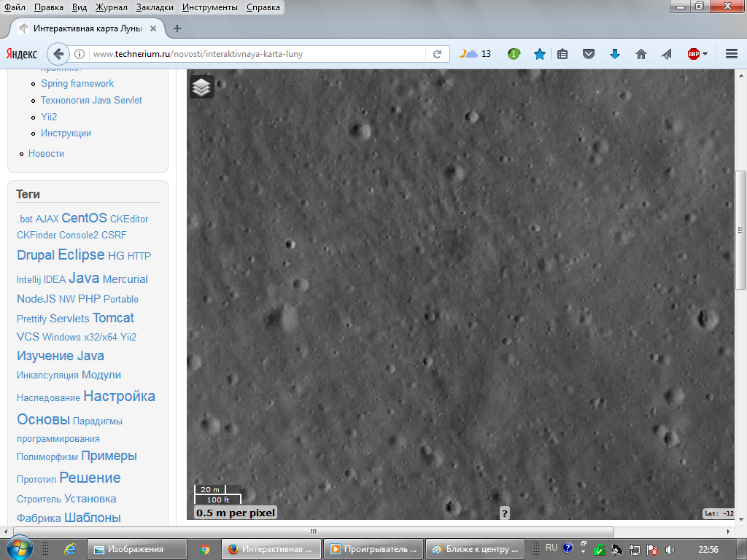Click the CentOS tag
The image size is (747, 560).
coord(84,217)
